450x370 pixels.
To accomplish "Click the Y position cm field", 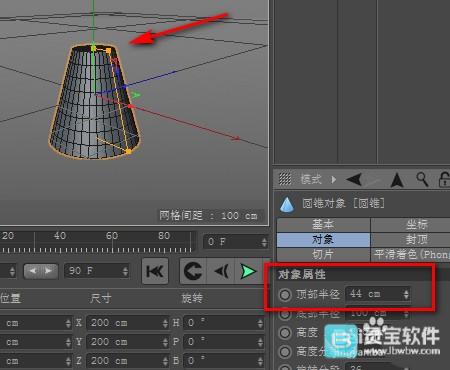I will point(36,342).
